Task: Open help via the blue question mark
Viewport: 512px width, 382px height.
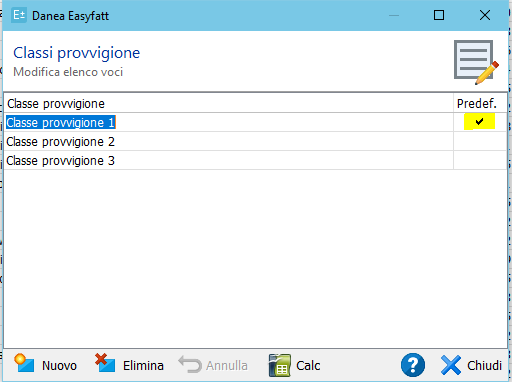Action: pyautogui.click(x=413, y=365)
